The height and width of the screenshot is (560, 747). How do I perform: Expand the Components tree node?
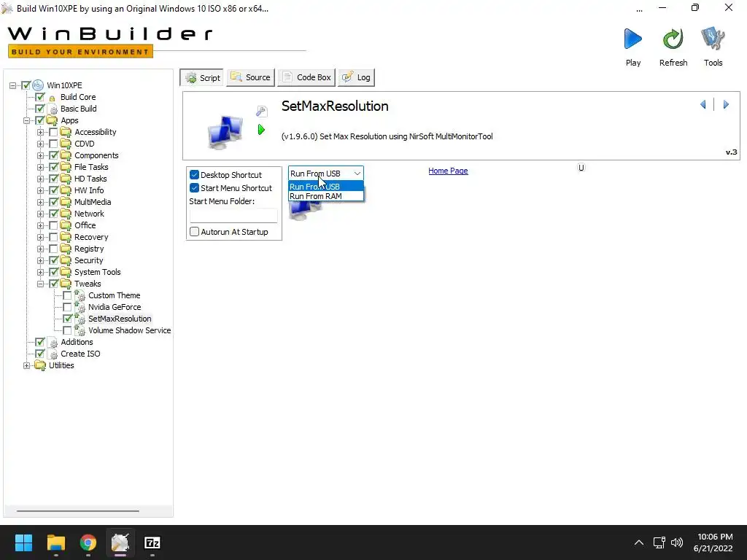[41, 156]
